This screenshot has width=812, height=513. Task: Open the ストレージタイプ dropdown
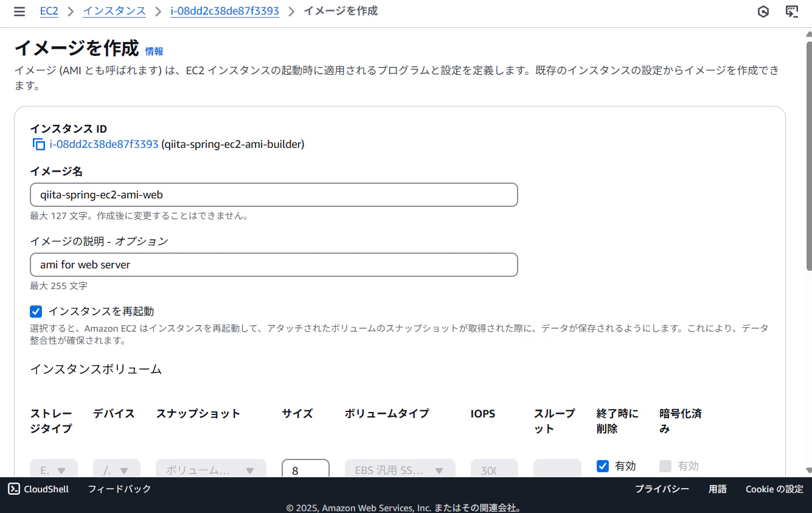pyautogui.click(x=54, y=469)
